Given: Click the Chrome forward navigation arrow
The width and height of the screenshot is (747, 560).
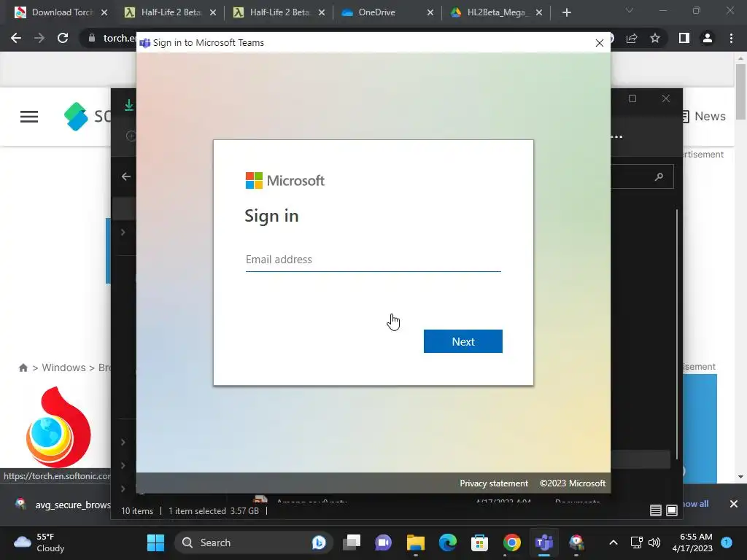Looking at the screenshot, I should [x=39, y=38].
